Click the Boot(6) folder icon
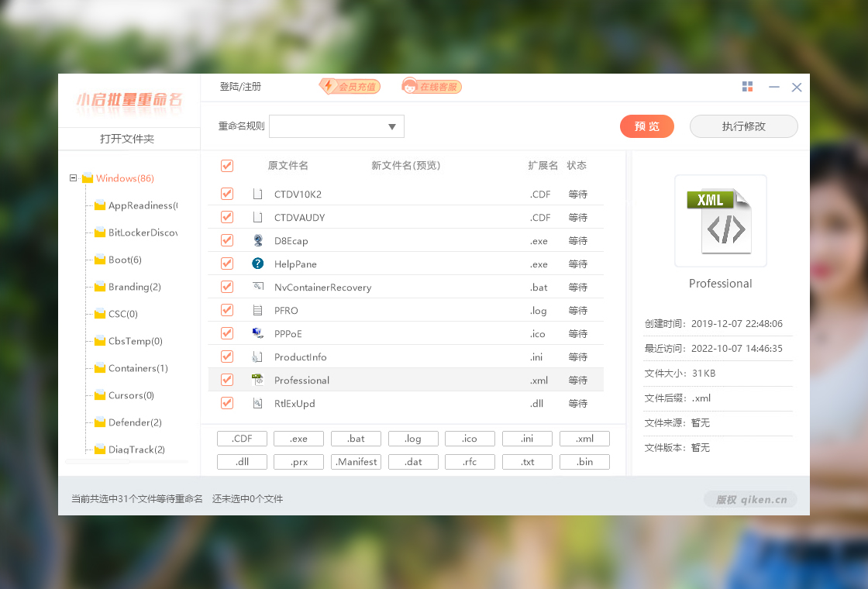Image resolution: width=868 pixels, height=589 pixels. 100,260
